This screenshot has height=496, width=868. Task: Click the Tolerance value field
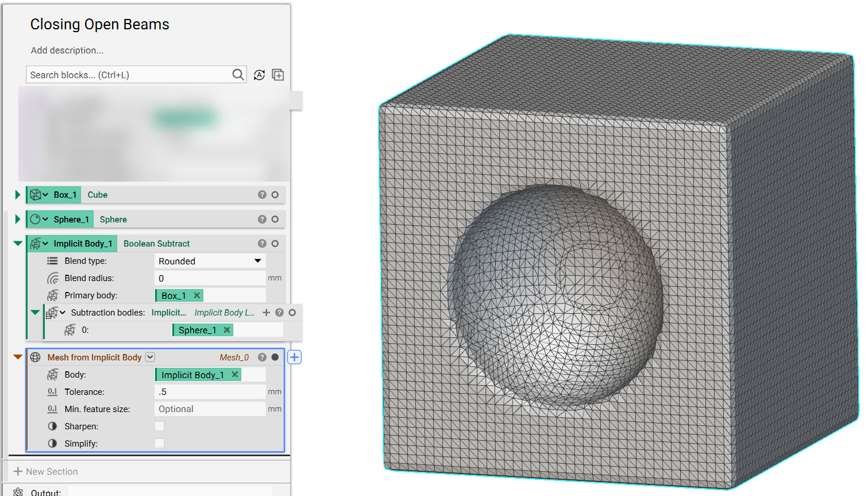tap(210, 392)
